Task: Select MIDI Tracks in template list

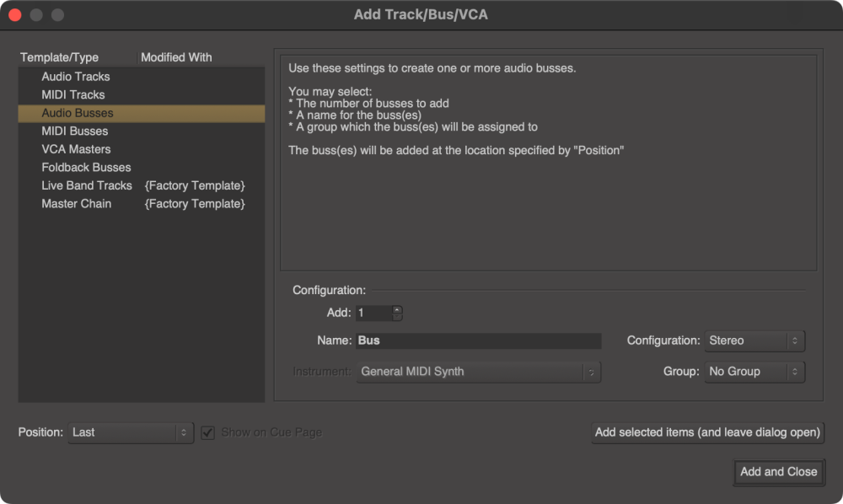Action: [73, 94]
